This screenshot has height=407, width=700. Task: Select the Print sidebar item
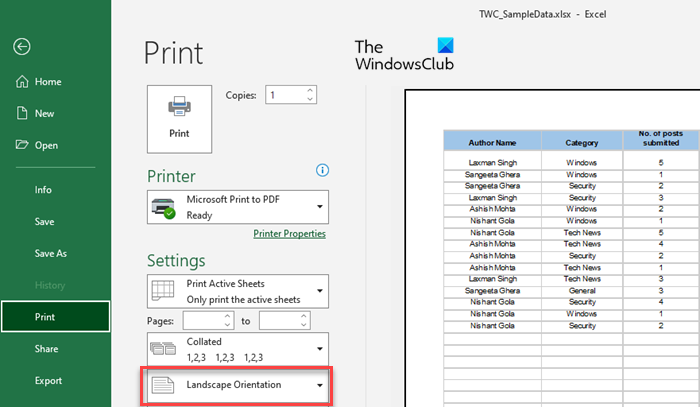pos(55,316)
